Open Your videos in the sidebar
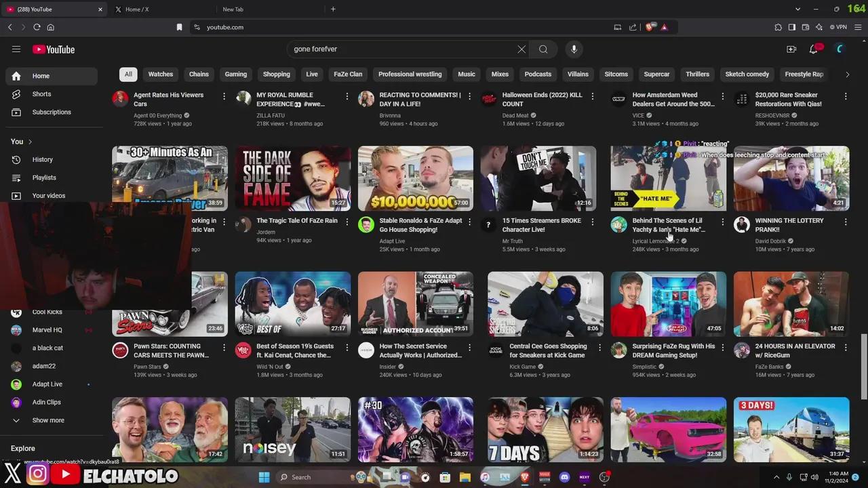This screenshot has height=488, width=868. (x=52, y=196)
